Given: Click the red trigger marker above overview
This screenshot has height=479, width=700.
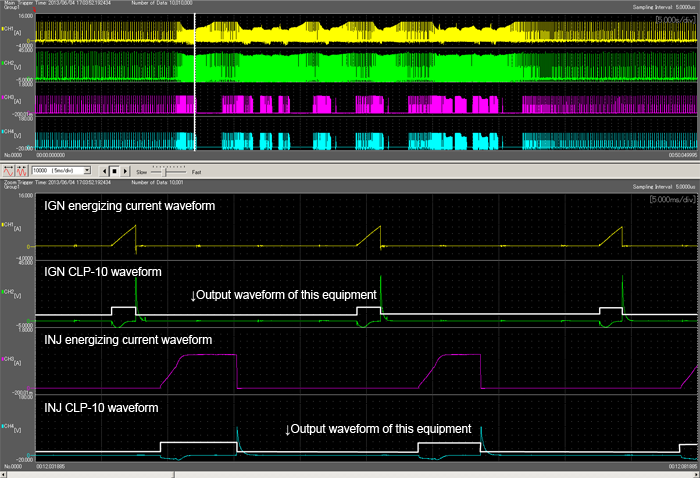Looking at the screenshot, I should tap(34, 10).
